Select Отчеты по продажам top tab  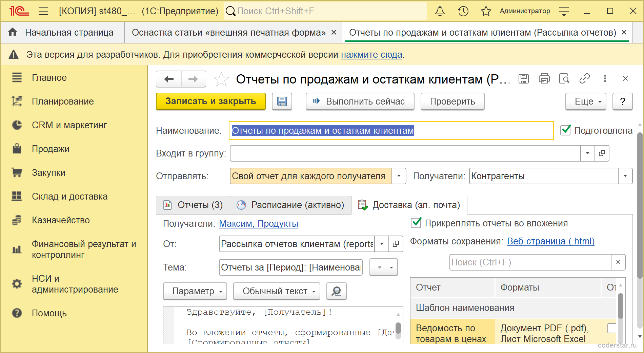pos(482,33)
